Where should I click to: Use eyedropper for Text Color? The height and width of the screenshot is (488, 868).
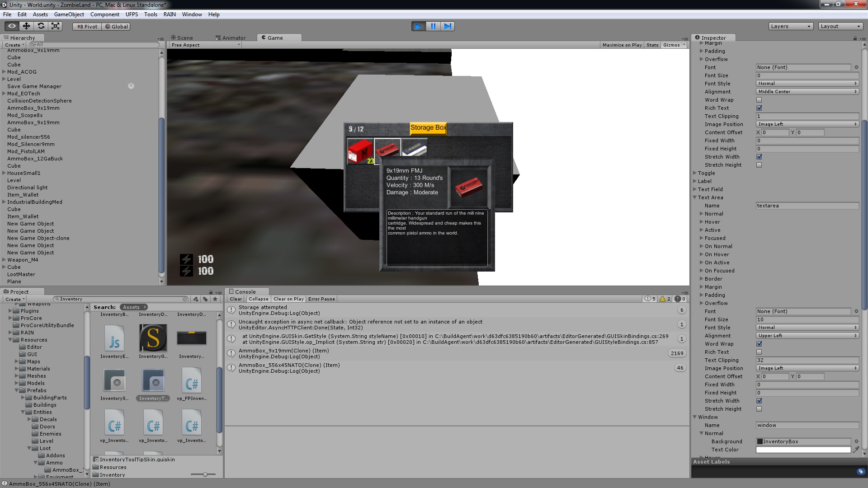tap(856, 450)
